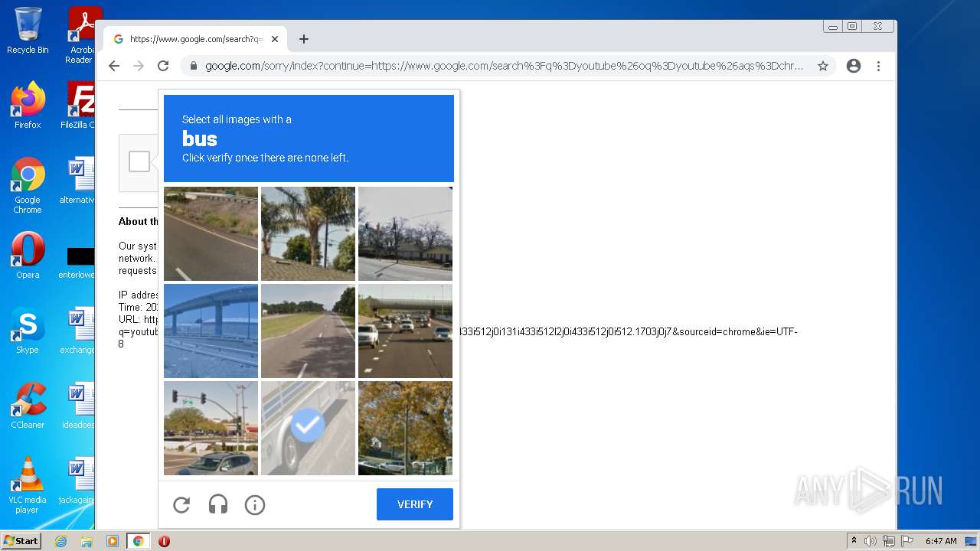Reload the Chrome page
This screenshot has width=980, height=551.
click(x=163, y=66)
